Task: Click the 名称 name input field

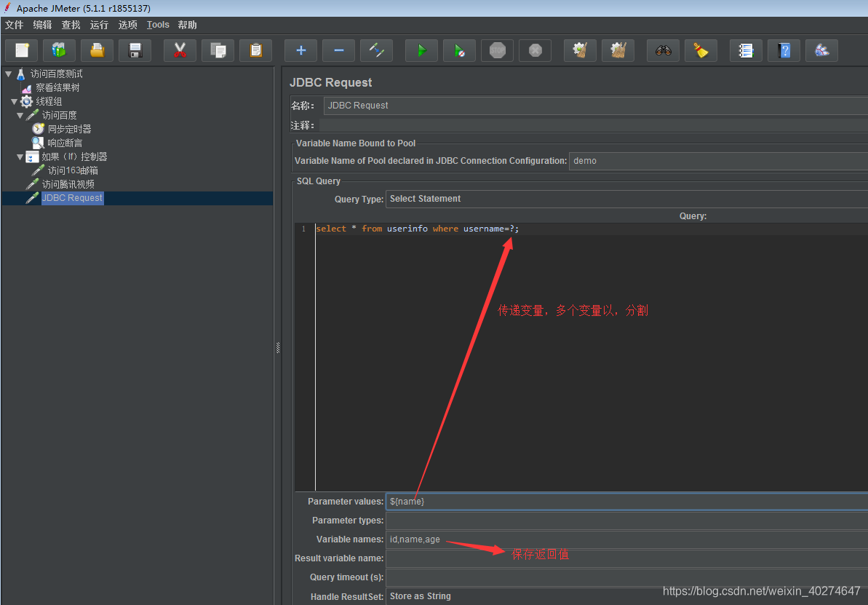Action: [x=596, y=106]
